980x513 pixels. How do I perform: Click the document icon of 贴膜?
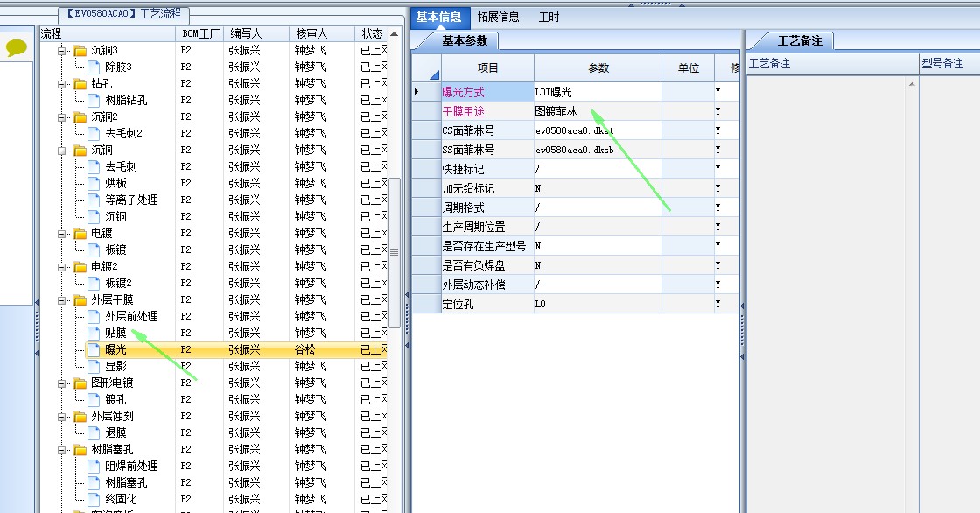94,333
